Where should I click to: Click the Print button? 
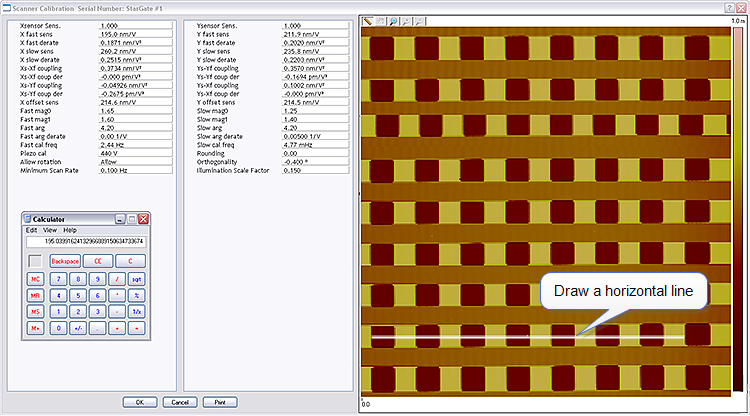[x=220, y=402]
